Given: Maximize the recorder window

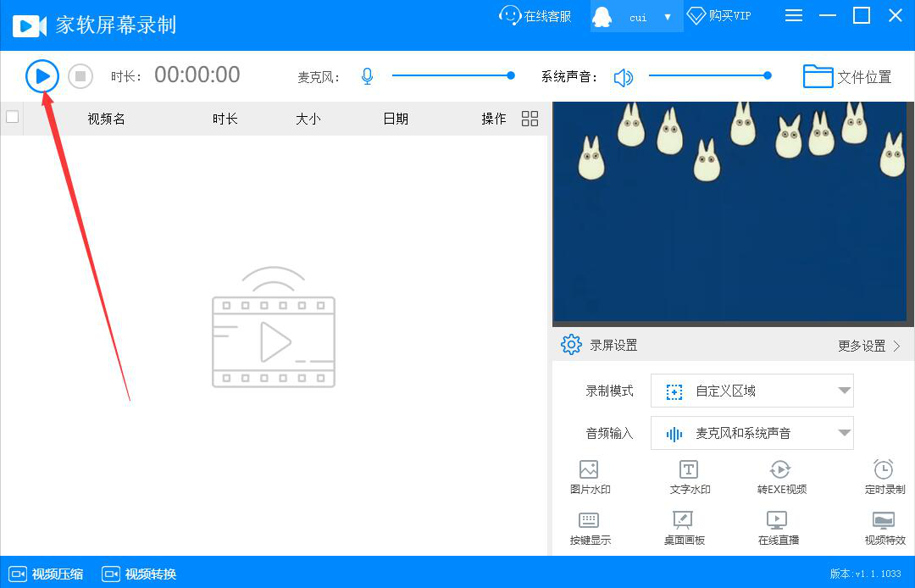Looking at the screenshot, I should tap(862, 15).
